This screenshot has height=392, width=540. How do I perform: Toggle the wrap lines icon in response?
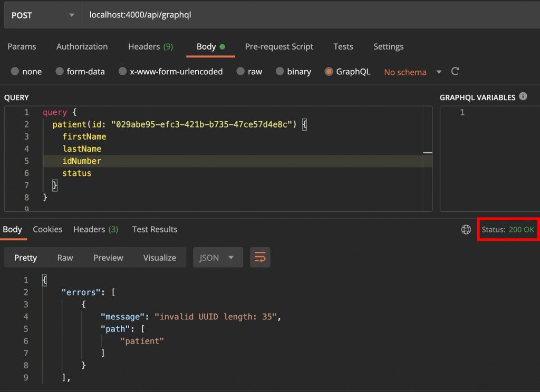tap(260, 258)
